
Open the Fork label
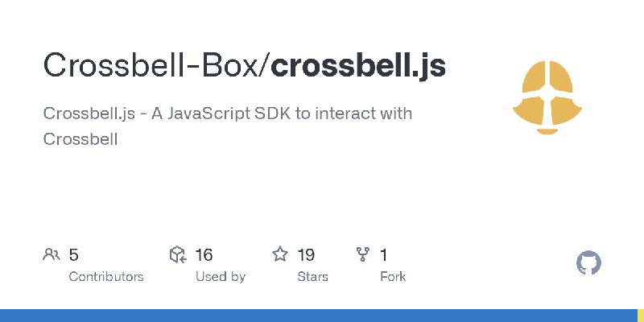pos(393,277)
